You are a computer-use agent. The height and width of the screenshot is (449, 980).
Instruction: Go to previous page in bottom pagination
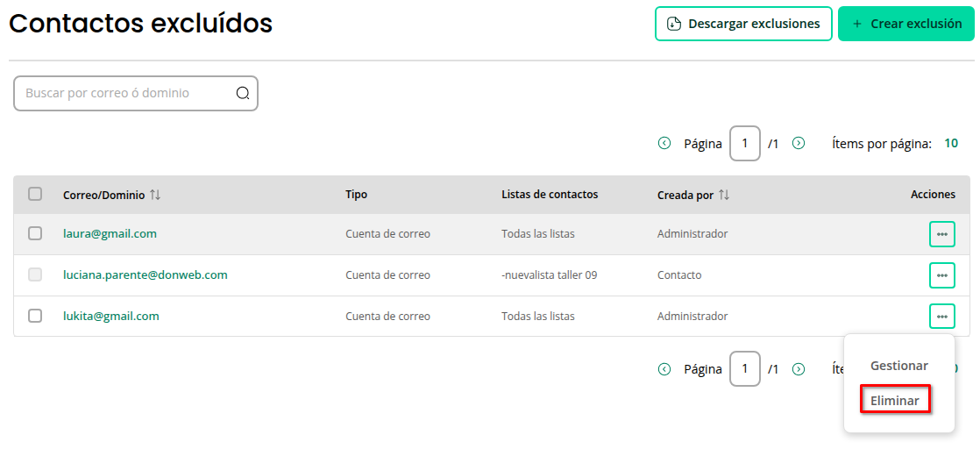[664, 369]
